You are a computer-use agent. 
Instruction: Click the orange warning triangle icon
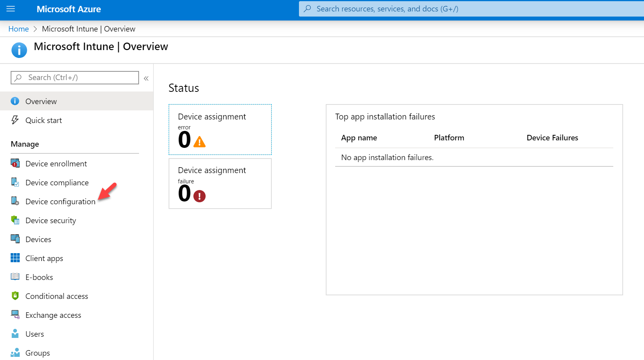(200, 142)
